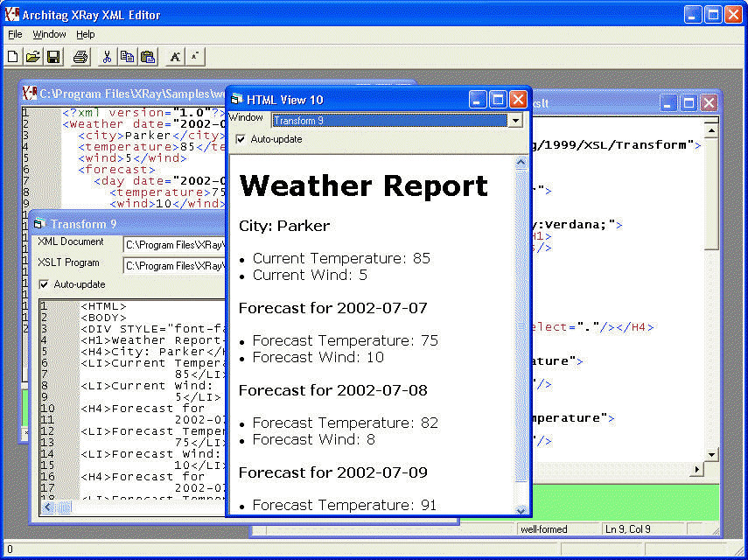
Task: Click the HTML View 10 window title icon
Action: coord(236,100)
